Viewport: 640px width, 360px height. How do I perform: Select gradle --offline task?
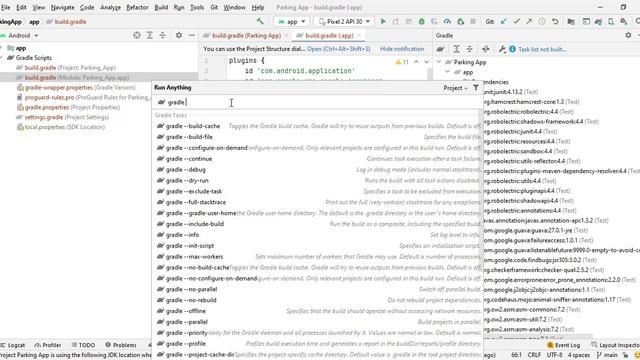coord(318,311)
